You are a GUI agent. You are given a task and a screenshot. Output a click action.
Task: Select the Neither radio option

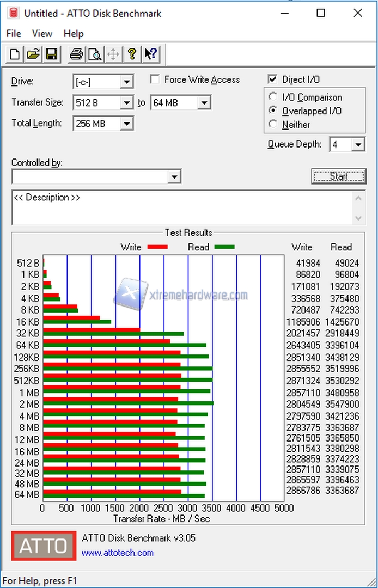(273, 125)
